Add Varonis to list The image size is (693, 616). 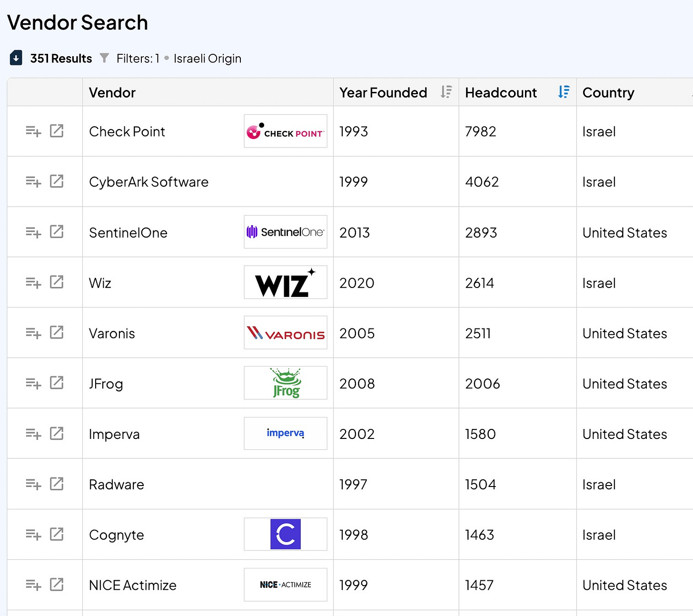33,333
